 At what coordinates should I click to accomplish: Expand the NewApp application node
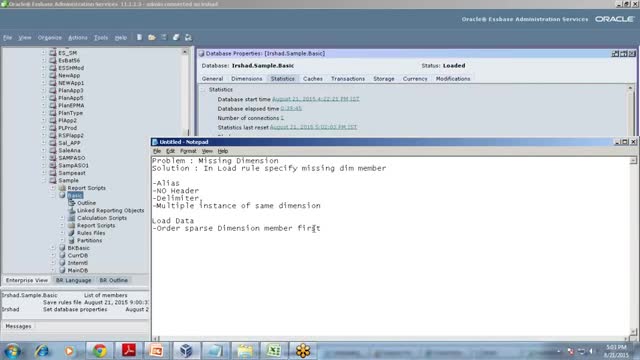(x=44, y=75)
